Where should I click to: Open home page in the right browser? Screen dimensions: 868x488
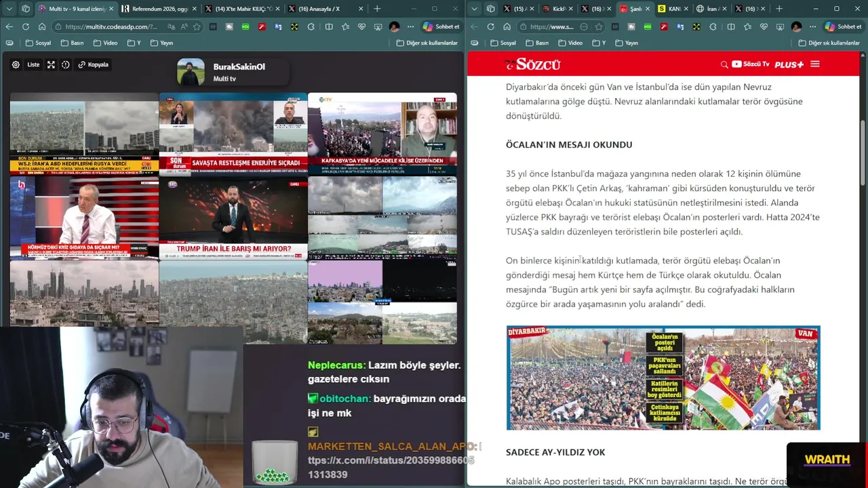click(507, 26)
